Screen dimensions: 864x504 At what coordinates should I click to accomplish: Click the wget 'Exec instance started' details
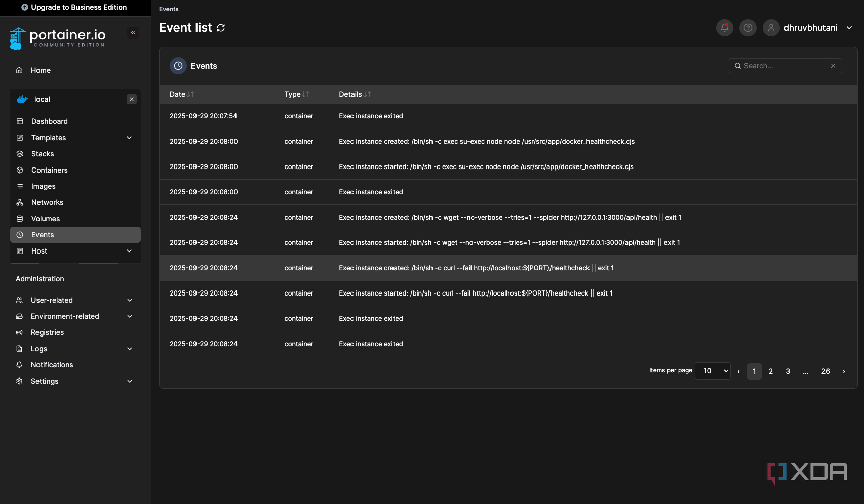point(509,242)
